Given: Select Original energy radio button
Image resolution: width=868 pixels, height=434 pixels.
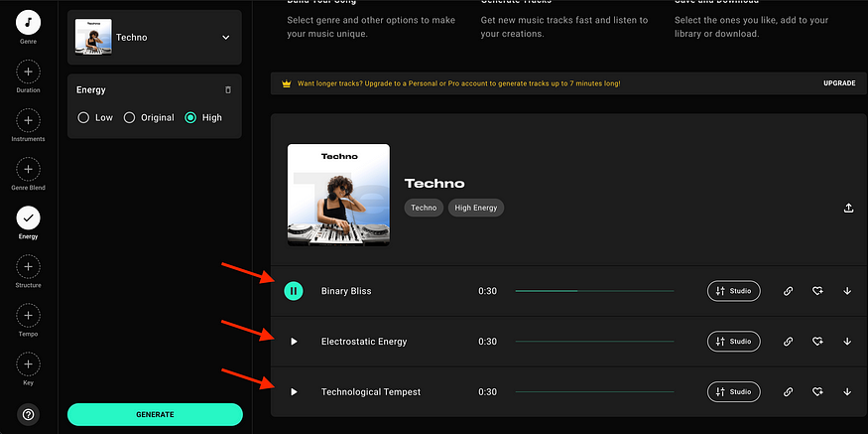Looking at the screenshot, I should (x=129, y=117).
